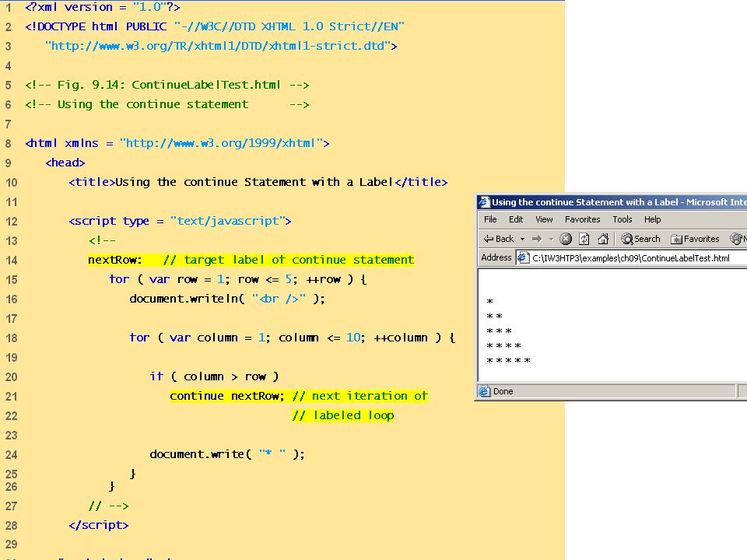The width and height of the screenshot is (747, 560).
Task: Click the page icon beside Done in status bar
Action: coord(485,391)
